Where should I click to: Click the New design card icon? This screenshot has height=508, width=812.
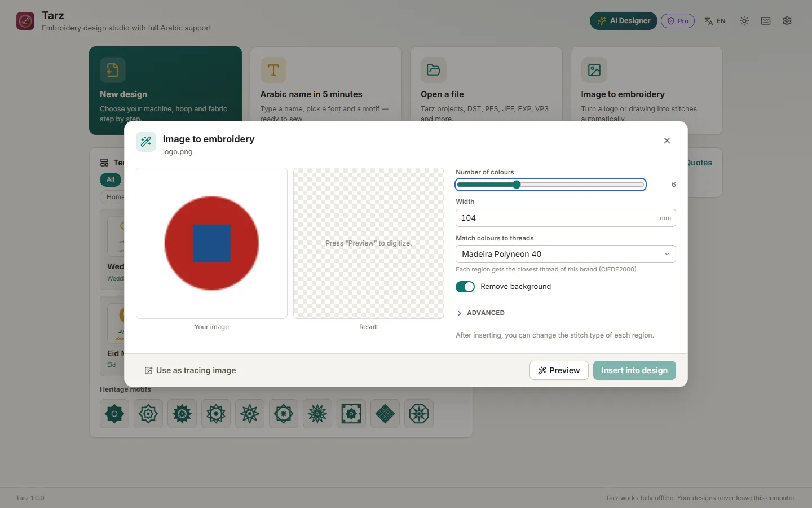113,70
